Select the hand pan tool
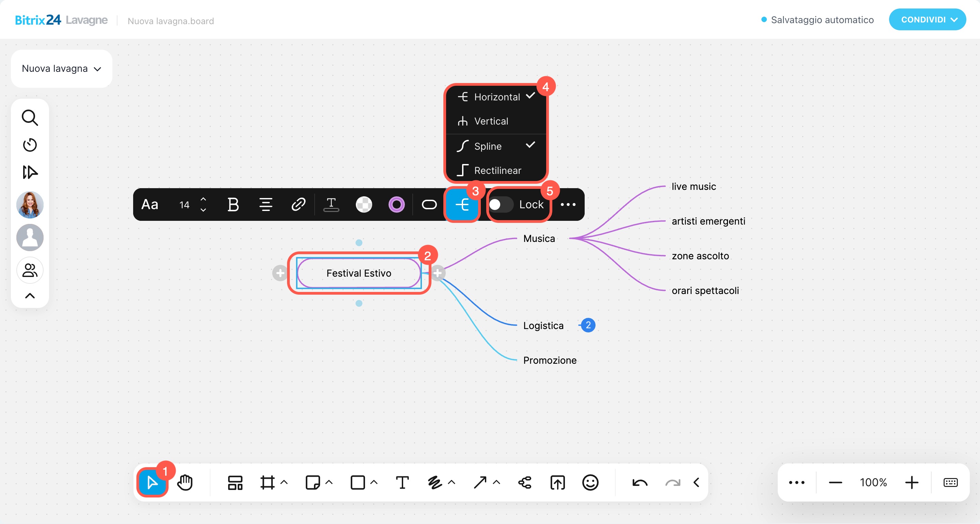980x524 pixels. [185, 482]
